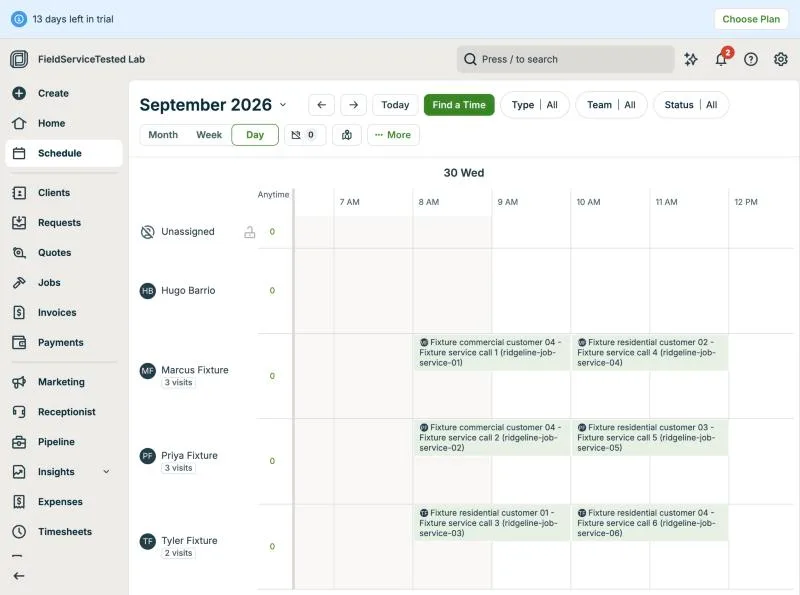Open Payments page from sidebar
Viewport: 800px width, 595px height.
click(64, 342)
